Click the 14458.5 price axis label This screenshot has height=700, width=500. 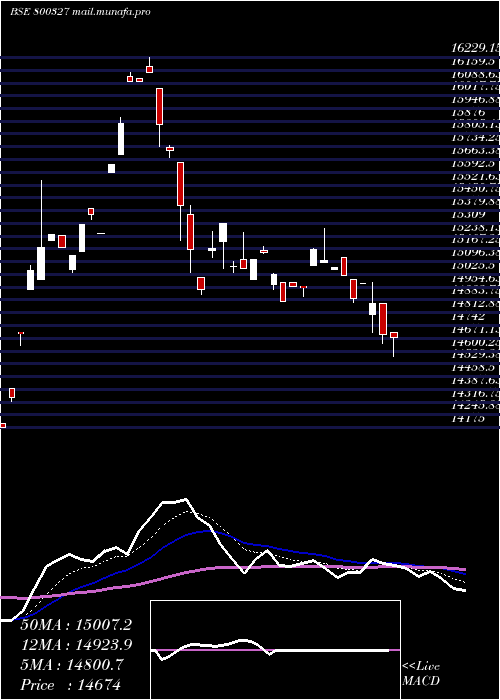(x=473, y=367)
